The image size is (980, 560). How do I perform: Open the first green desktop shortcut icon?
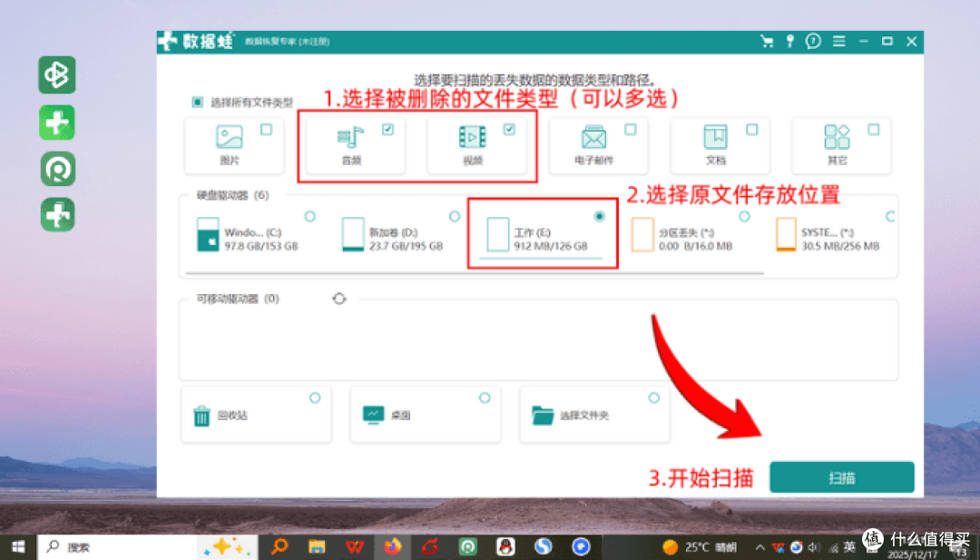57,75
